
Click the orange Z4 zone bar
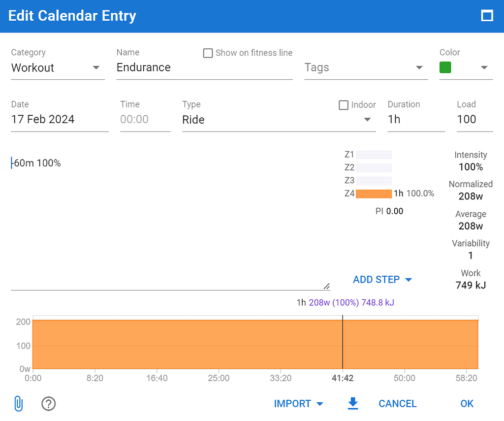tap(374, 194)
